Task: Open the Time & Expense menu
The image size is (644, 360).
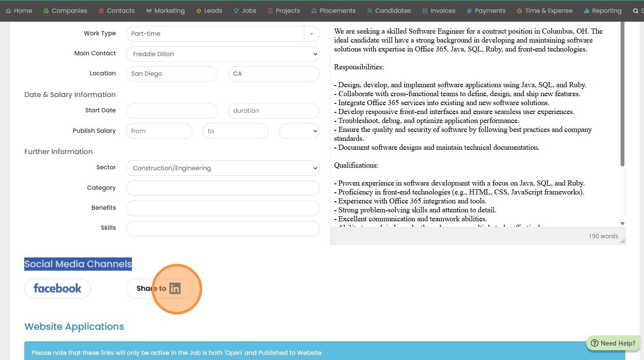Action: (x=544, y=11)
